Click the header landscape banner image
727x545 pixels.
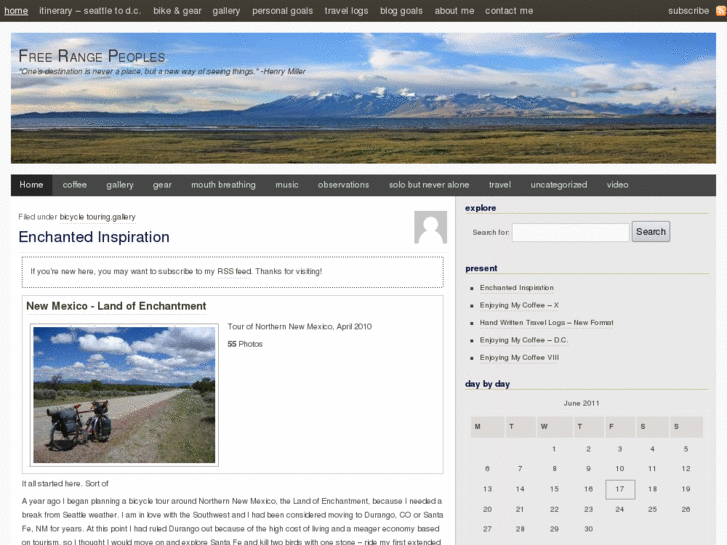click(363, 98)
